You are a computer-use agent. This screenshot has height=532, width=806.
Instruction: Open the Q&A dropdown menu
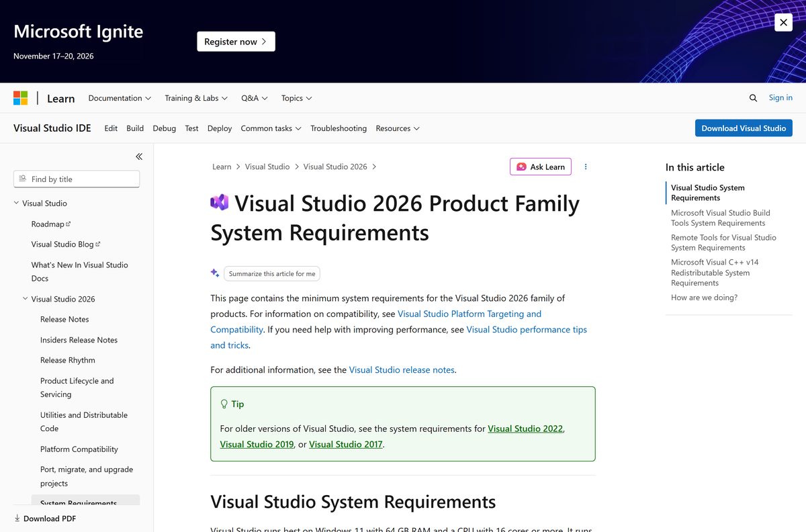pyautogui.click(x=255, y=98)
